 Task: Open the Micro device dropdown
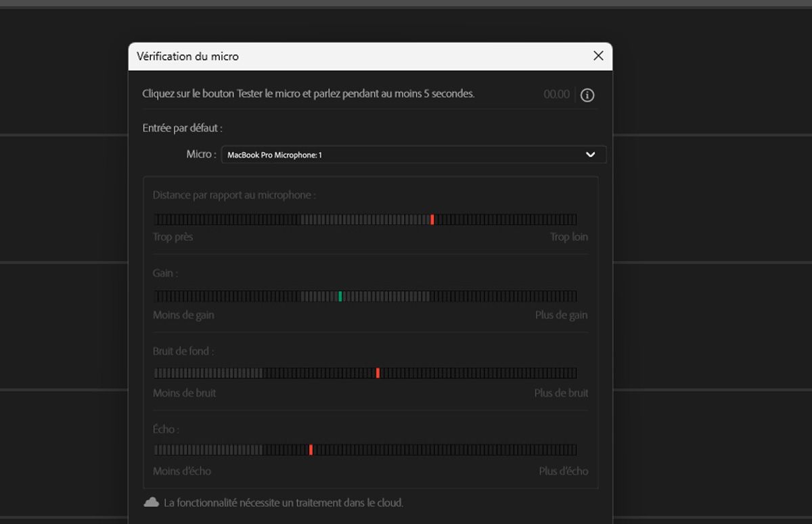[413, 155]
